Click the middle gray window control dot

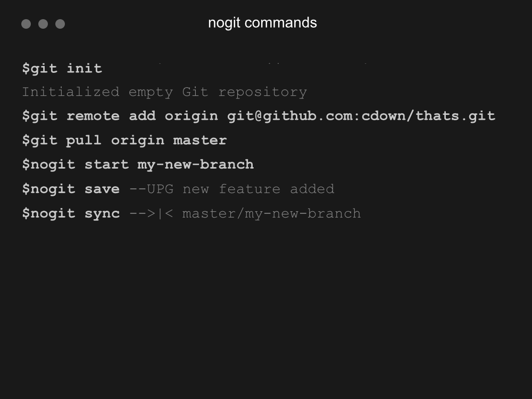[x=43, y=24]
